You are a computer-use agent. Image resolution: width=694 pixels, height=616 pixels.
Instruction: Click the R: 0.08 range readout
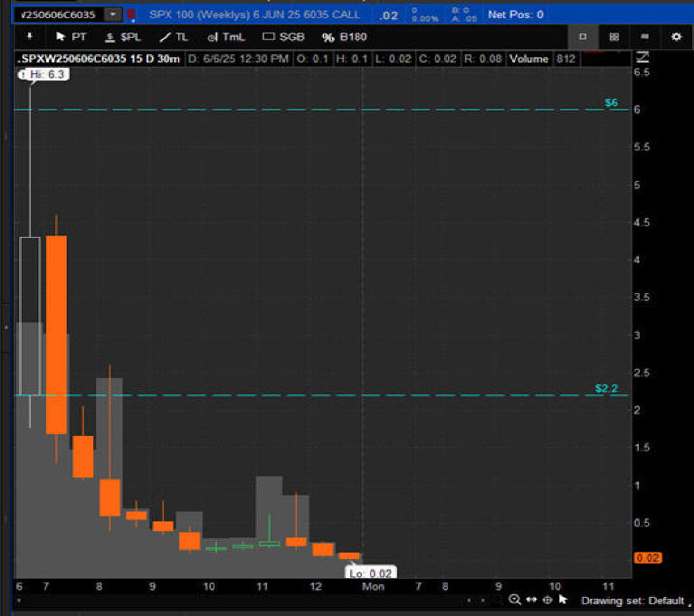coord(482,59)
